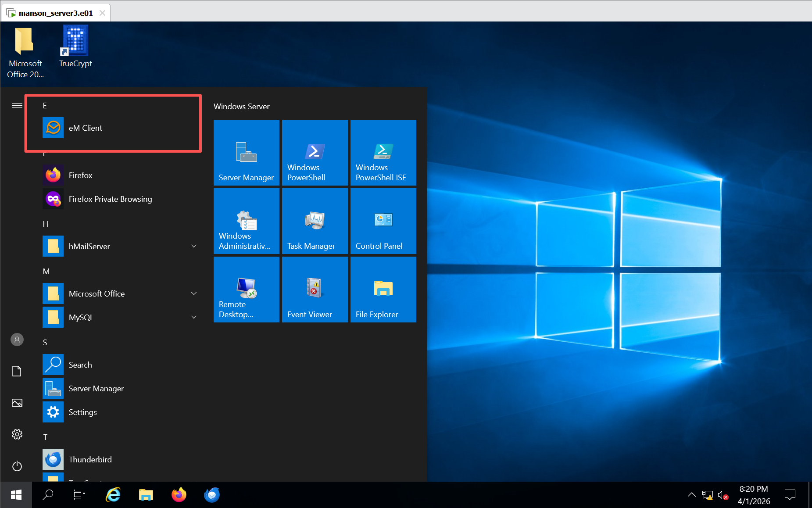
Task: Show hidden system tray icons
Action: pos(692,495)
